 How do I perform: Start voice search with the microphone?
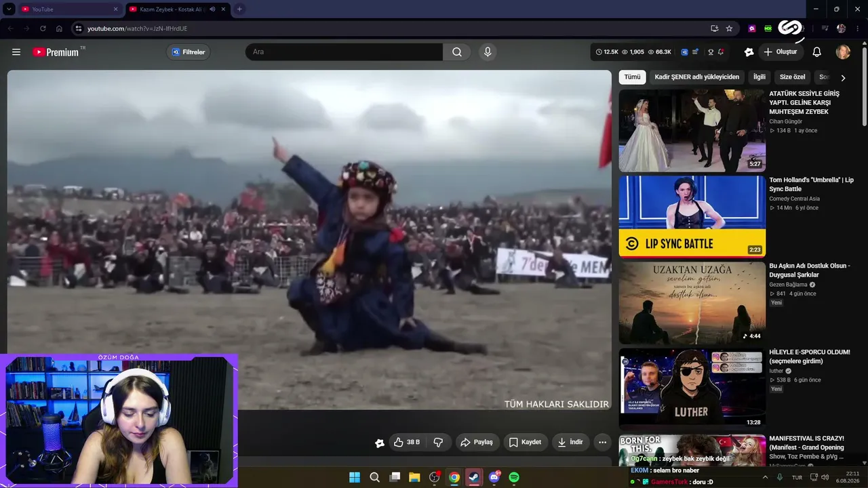(487, 52)
